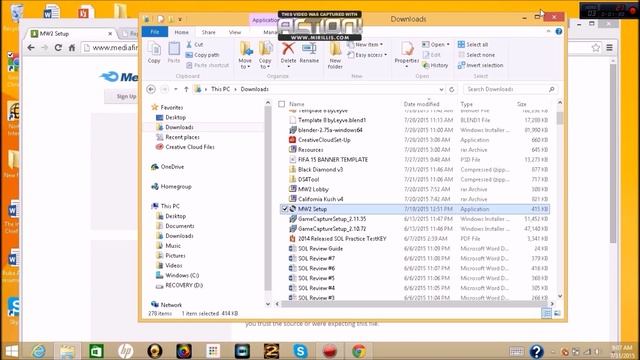Refresh the Downloads address bar
This screenshot has height=360, width=640.
point(451,89)
